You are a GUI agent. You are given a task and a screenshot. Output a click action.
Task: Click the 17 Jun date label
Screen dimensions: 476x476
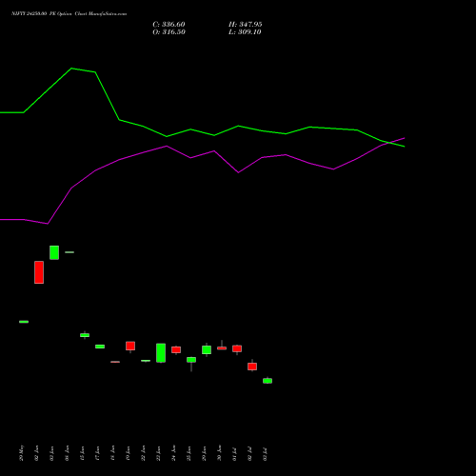pos(98,453)
